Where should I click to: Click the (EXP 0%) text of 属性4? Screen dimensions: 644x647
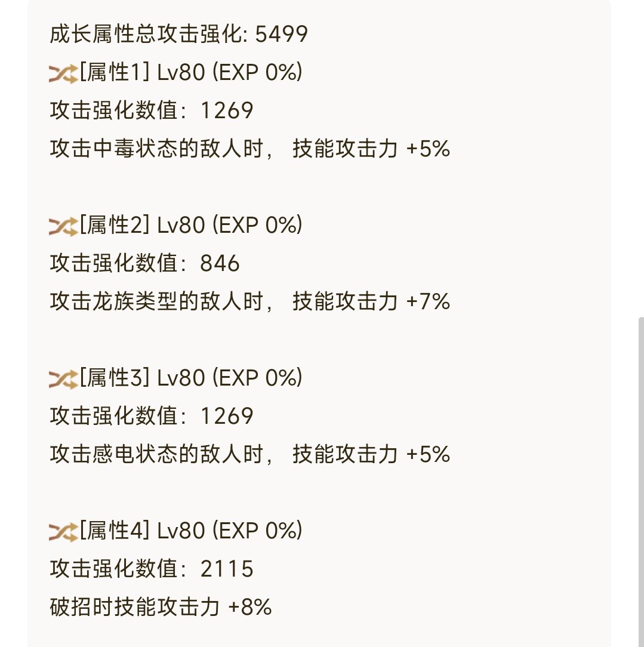[x=257, y=531]
